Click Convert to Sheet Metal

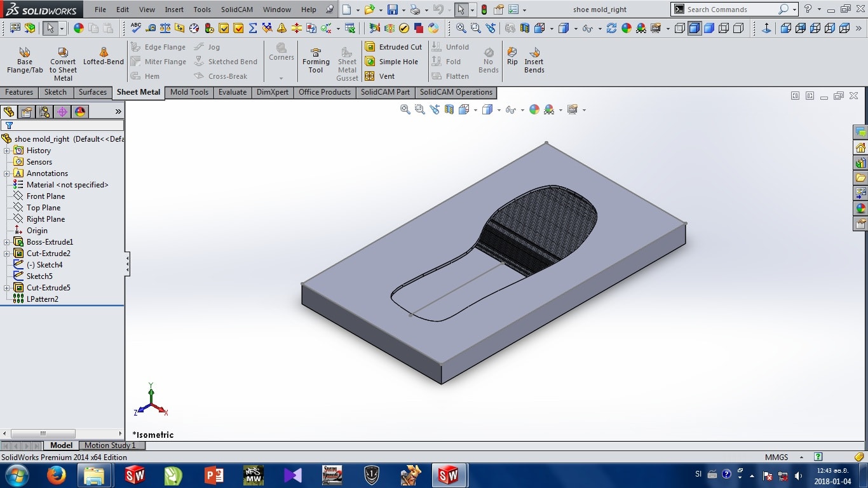tap(63, 64)
